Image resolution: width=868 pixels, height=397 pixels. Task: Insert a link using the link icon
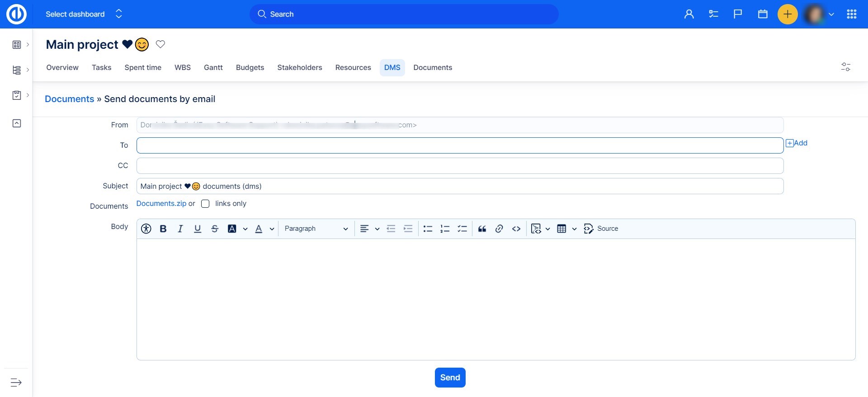click(499, 229)
